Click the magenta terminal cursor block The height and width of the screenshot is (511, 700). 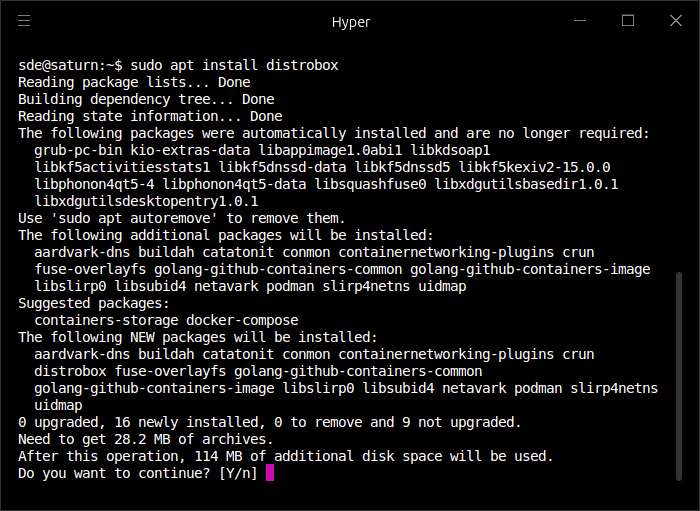click(269, 473)
